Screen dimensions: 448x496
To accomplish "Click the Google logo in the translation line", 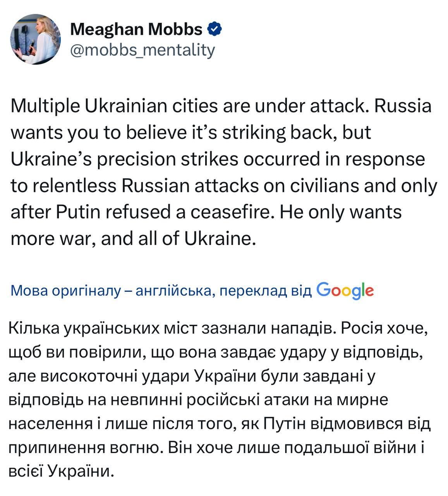I will click(x=347, y=292).
